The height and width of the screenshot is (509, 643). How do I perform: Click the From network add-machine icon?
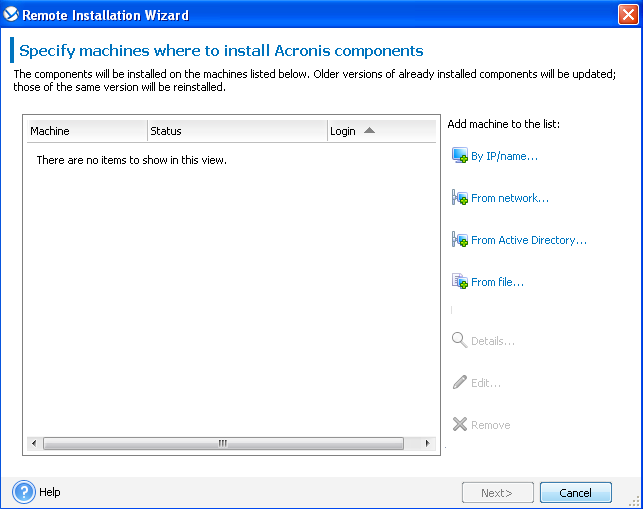point(460,198)
